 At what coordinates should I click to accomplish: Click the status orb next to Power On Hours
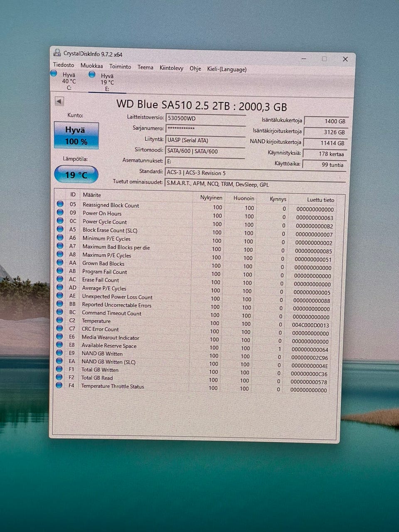click(60, 213)
